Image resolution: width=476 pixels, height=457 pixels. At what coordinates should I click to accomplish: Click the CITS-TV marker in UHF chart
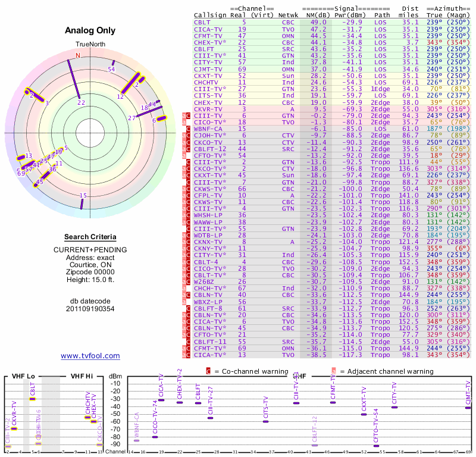[x=265, y=421]
